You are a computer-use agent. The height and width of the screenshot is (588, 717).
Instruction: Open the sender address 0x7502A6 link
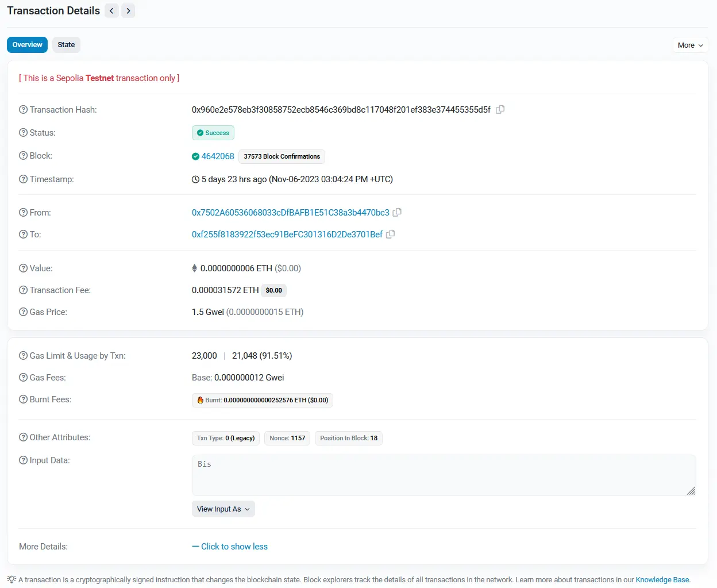[290, 213]
